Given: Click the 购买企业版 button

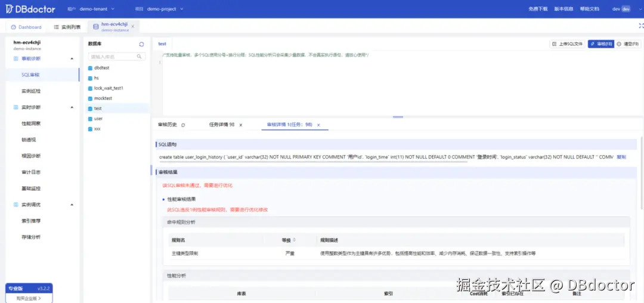Looking at the screenshot, I should click(29, 298).
